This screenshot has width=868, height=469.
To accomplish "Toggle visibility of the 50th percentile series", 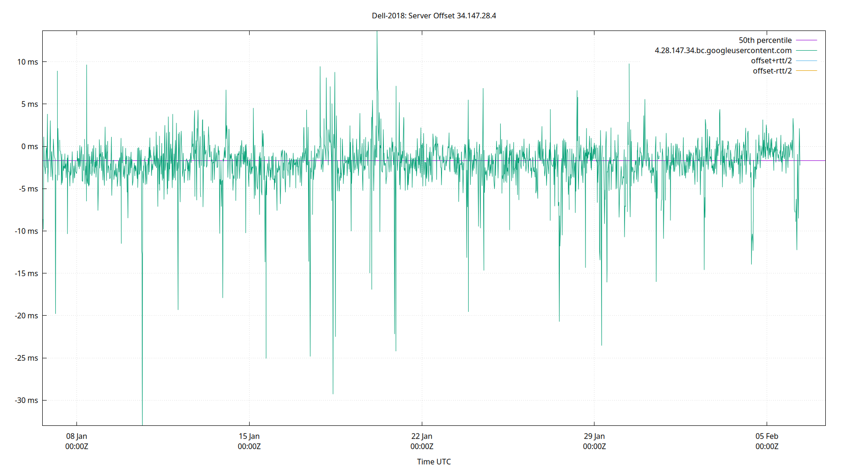I will click(x=765, y=40).
